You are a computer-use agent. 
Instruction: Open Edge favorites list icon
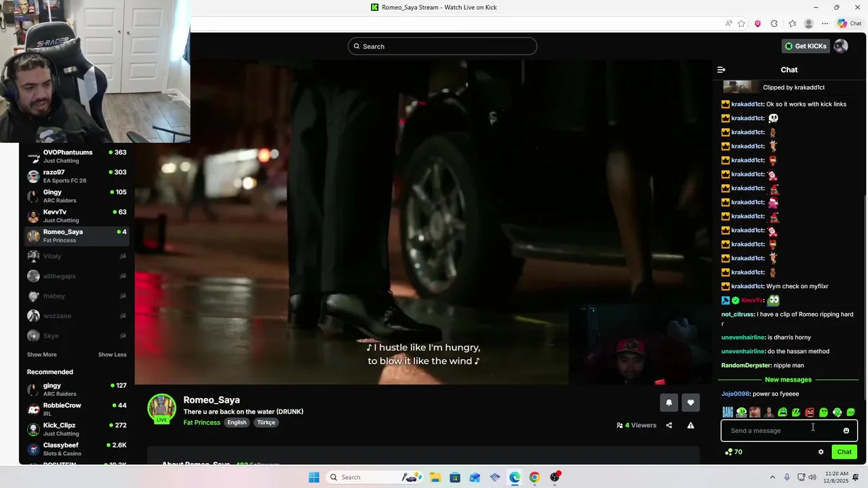pos(792,23)
